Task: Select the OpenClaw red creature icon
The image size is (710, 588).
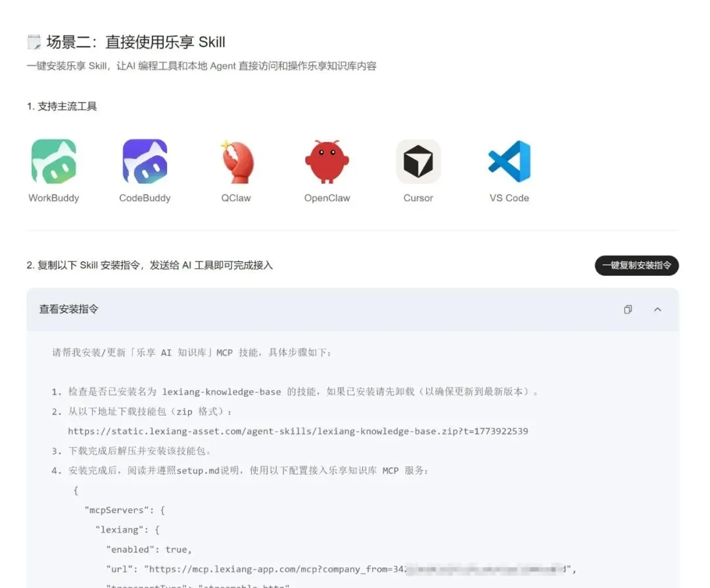Action: [327, 161]
